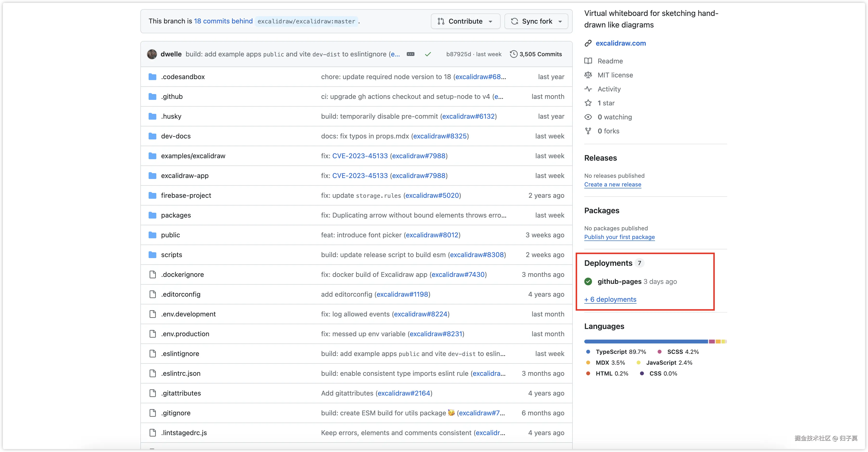Click the green commit status checkmark
This screenshot has width=868, height=452.
pos(428,54)
